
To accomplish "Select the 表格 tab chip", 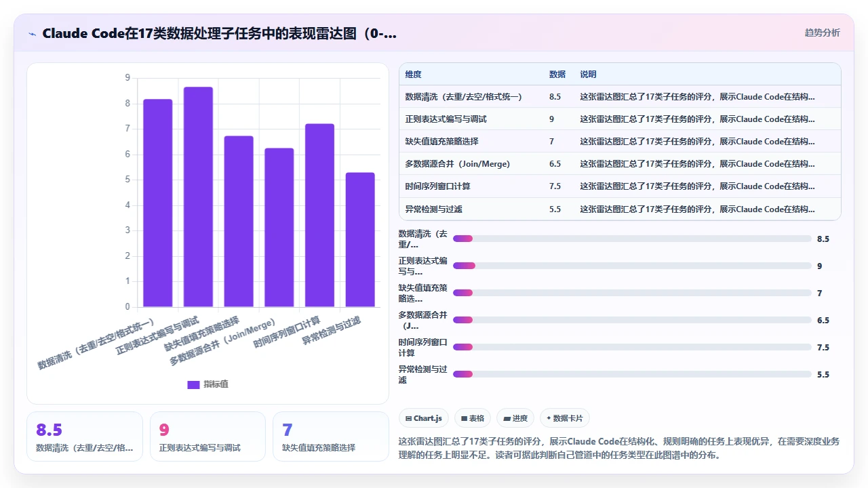I will 473,418.
